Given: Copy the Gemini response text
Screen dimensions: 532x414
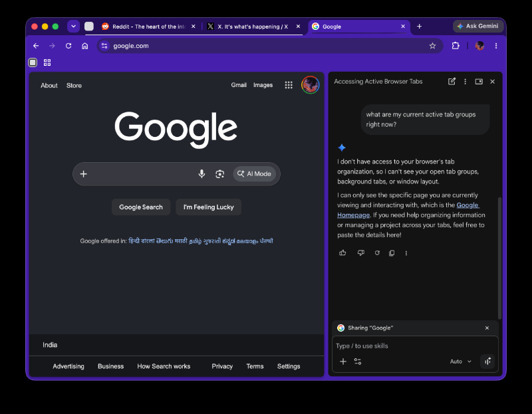Looking at the screenshot, I should pyautogui.click(x=392, y=253).
